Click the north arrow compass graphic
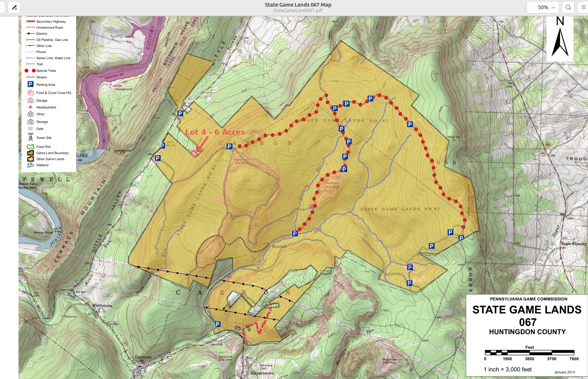The height and width of the screenshot is (379, 588). coord(560,38)
